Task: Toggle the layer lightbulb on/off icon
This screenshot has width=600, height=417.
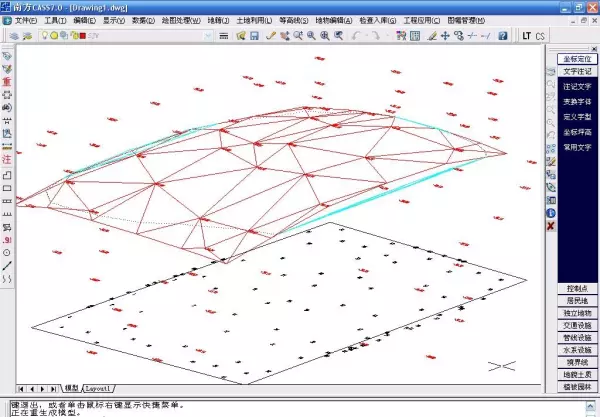Action: 45,36
